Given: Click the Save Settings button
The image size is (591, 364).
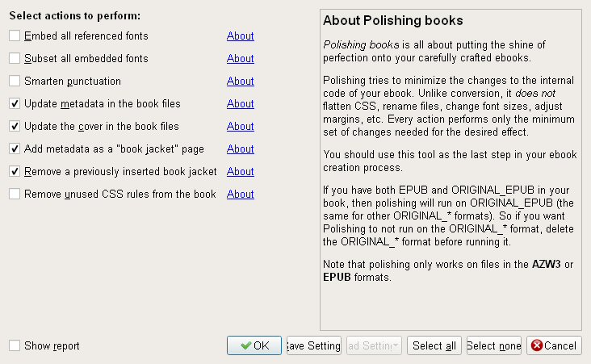Looking at the screenshot, I should tap(314, 345).
